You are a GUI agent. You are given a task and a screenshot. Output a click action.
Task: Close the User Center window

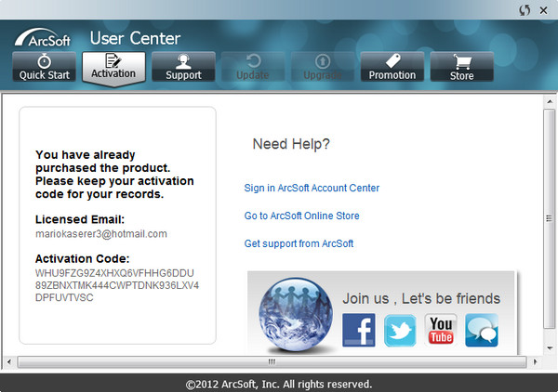pos(543,10)
